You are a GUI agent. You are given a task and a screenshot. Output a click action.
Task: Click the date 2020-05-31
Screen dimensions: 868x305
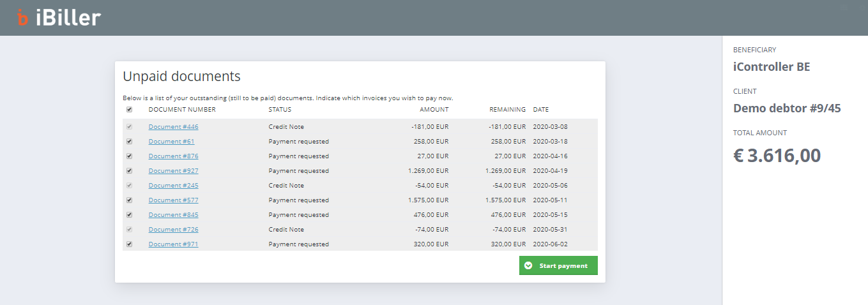pos(551,229)
